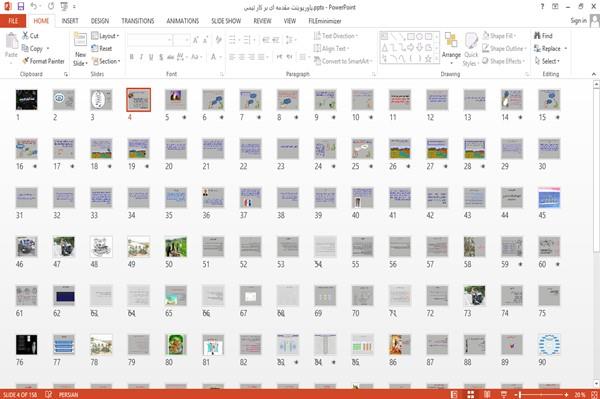Switch to the DESIGN tab
Image resolution: width=600 pixels, height=399 pixels.
(x=100, y=21)
